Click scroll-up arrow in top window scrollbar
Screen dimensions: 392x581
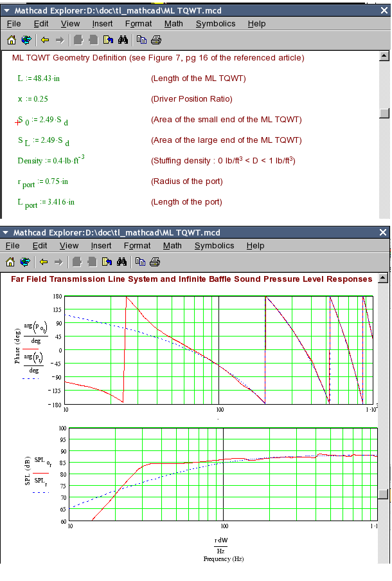tap(384, 56)
